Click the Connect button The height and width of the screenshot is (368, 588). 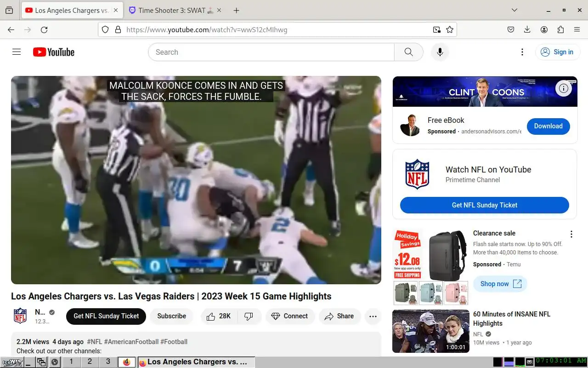[290, 316]
